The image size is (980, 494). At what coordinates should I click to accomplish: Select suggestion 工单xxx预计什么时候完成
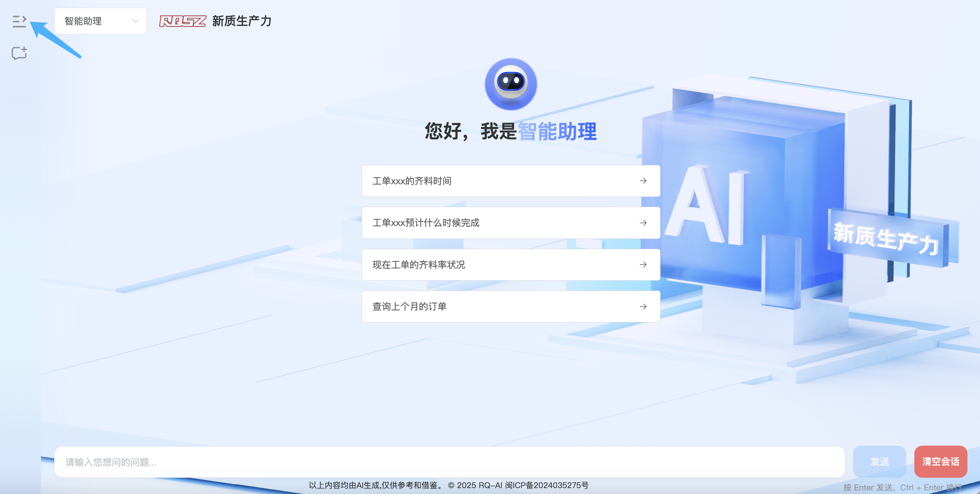tap(426, 223)
